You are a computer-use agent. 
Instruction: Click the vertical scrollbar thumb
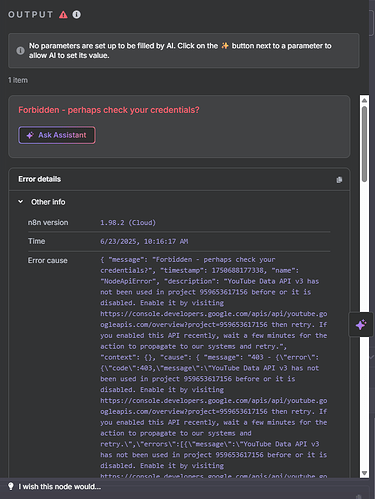(x=364, y=144)
